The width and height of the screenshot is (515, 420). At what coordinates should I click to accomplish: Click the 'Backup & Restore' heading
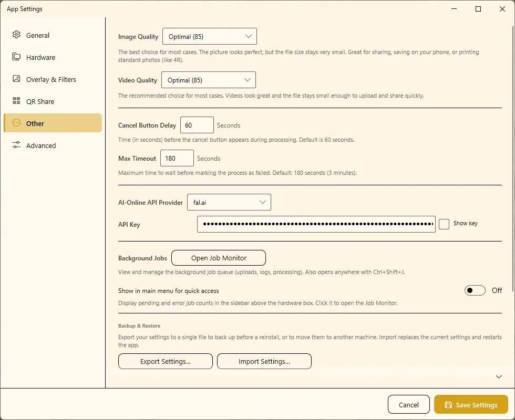pyautogui.click(x=139, y=326)
